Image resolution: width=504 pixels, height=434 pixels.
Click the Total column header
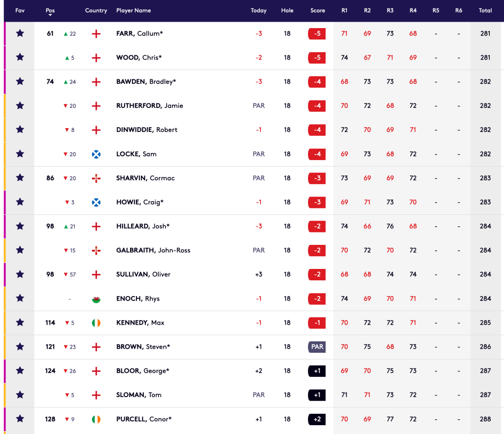tap(485, 10)
